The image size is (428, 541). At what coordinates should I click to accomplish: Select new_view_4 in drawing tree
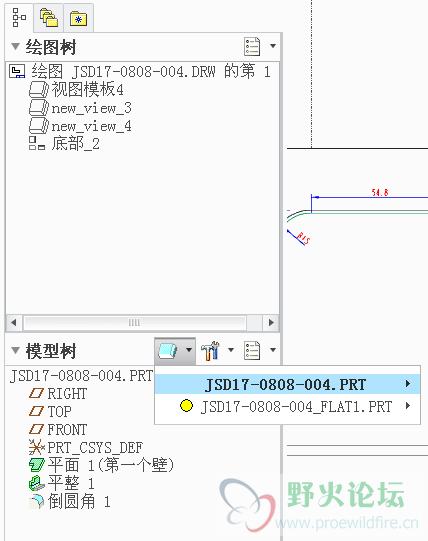coord(91,126)
